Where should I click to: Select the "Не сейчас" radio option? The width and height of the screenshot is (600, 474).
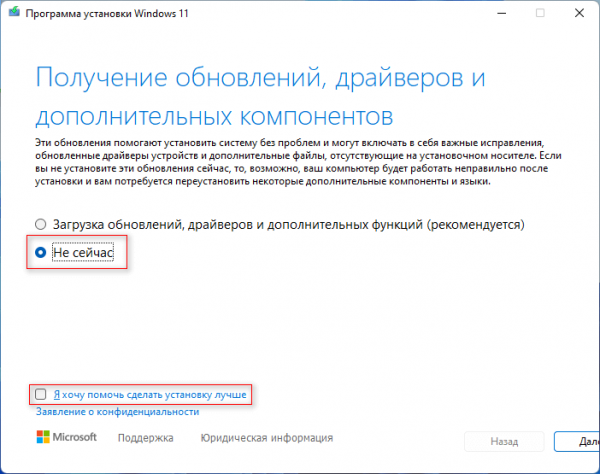coord(41,252)
